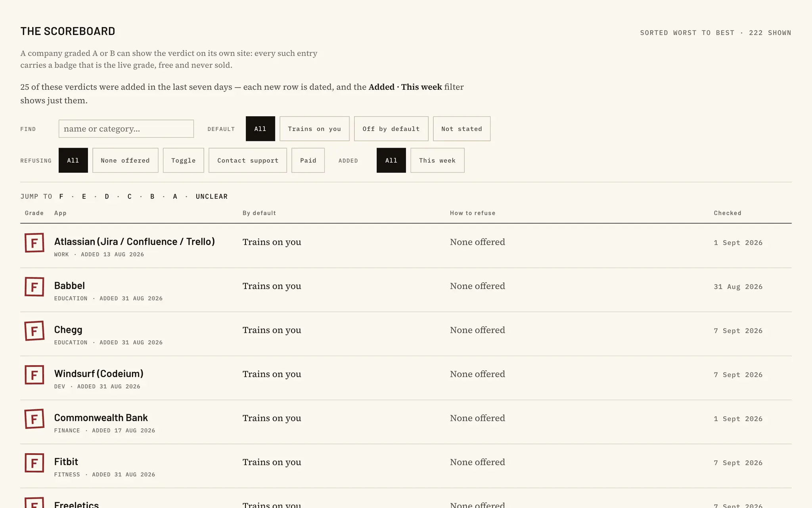This screenshot has height=508, width=812.
Task: Click the name or category search field
Action: (x=126, y=129)
